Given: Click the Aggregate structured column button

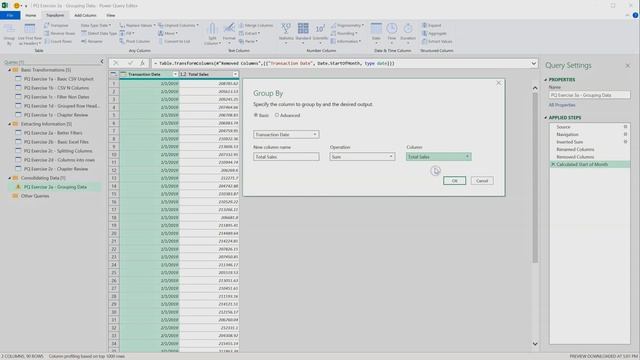Looking at the screenshot, I should tap(434, 33).
